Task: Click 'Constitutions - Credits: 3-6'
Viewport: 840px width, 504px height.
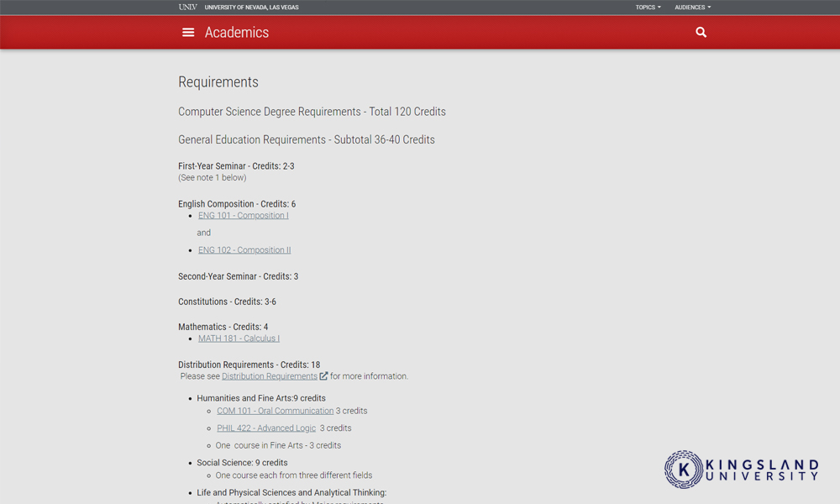Action: pos(227,302)
